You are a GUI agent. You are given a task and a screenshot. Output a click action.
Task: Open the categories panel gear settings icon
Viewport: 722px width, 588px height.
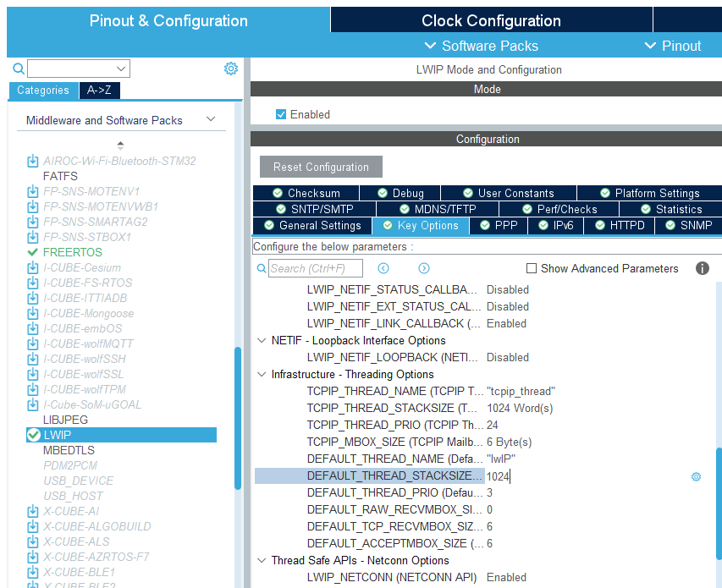click(x=231, y=69)
